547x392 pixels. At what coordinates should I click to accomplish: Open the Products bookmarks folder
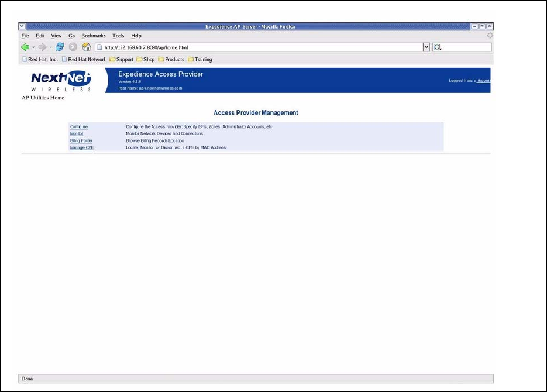coord(171,59)
